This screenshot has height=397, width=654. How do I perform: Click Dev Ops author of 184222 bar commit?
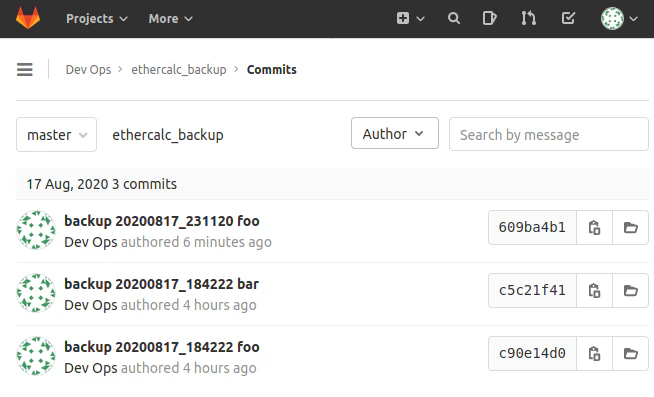[x=91, y=305]
